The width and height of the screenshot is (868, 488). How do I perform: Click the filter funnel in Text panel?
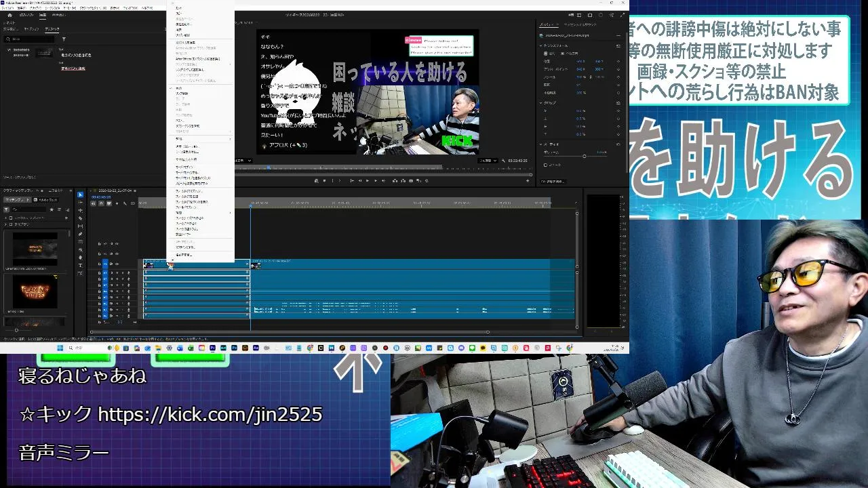pyautogui.click(x=64, y=39)
